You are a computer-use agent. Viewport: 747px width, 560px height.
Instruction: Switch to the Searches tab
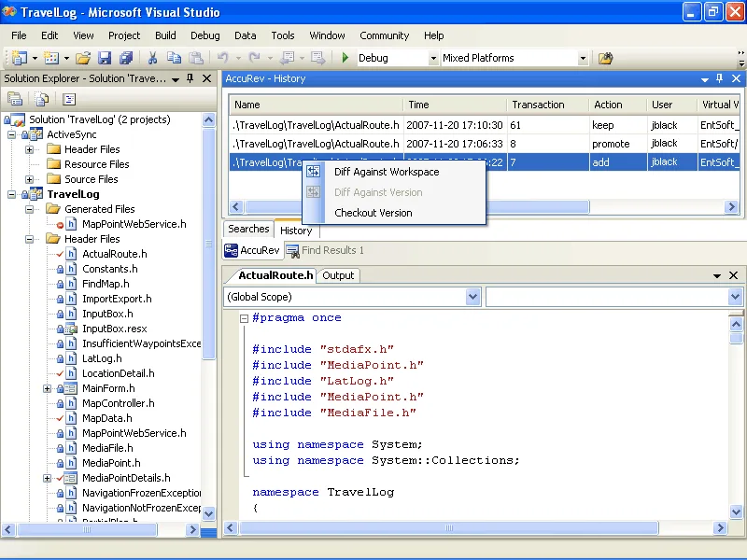tap(248, 229)
